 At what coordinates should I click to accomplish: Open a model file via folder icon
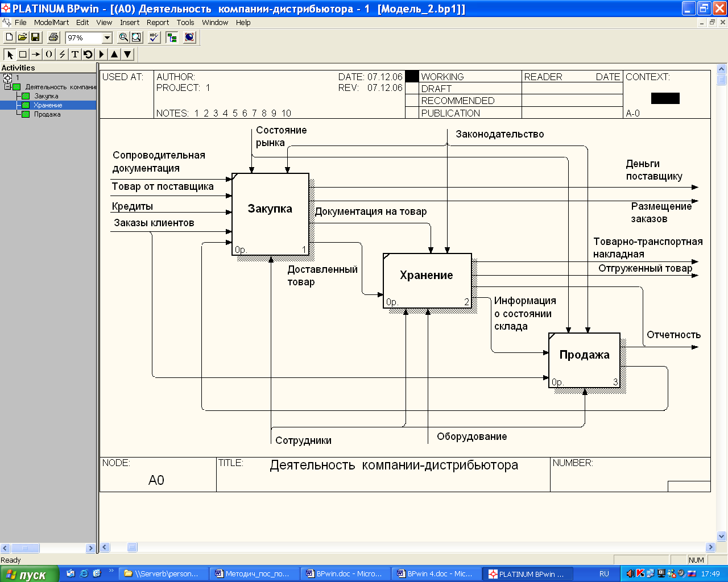tap(22, 38)
